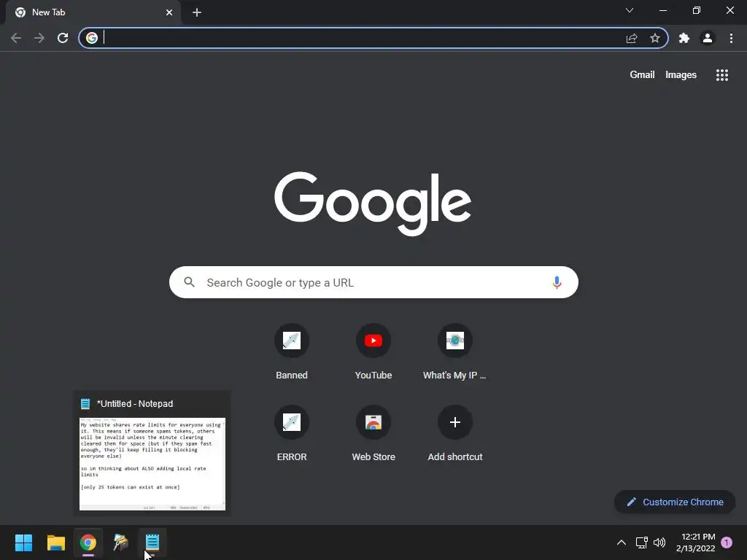Open the volume icon in system tray
The height and width of the screenshot is (560, 747).
point(659,542)
